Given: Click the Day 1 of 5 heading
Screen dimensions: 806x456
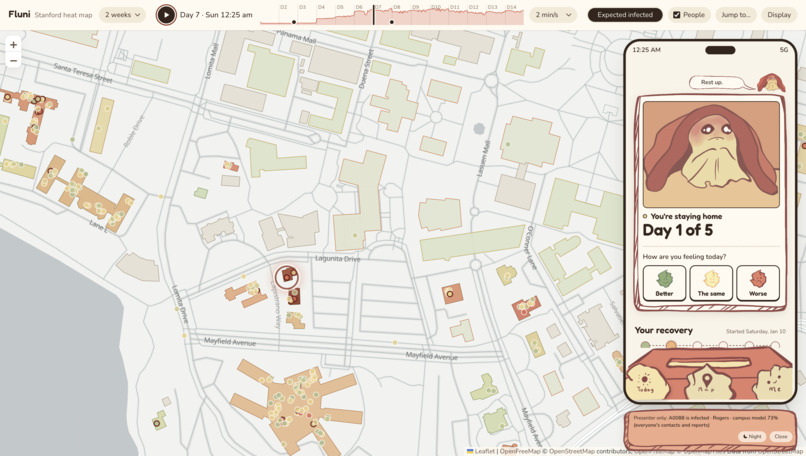Looking at the screenshot, I should coord(677,230).
